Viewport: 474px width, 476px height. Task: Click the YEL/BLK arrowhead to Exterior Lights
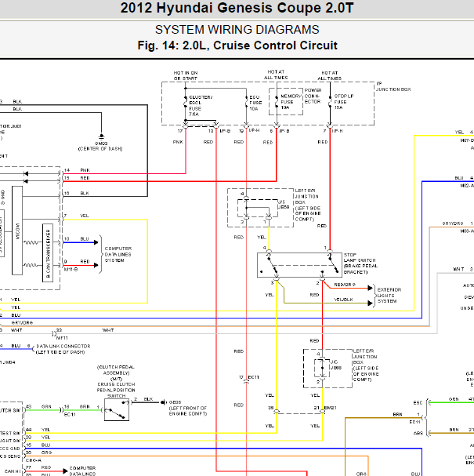click(x=370, y=303)
